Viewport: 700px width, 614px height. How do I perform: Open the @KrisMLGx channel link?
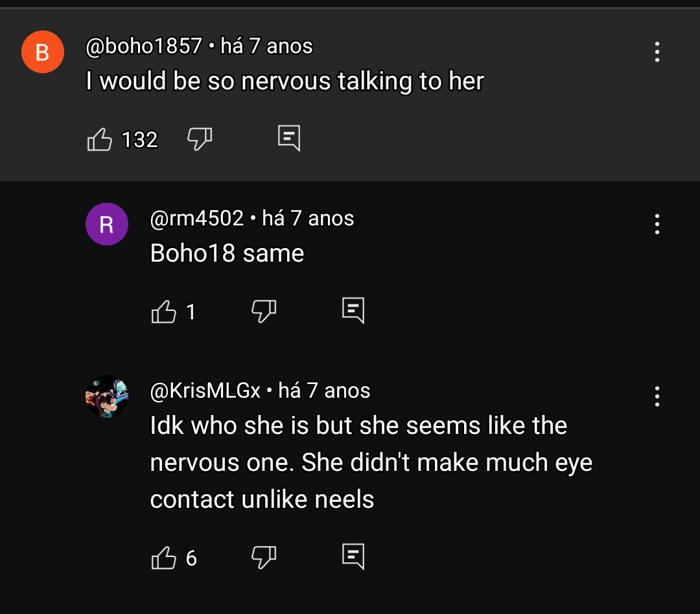tap(205, 391)
